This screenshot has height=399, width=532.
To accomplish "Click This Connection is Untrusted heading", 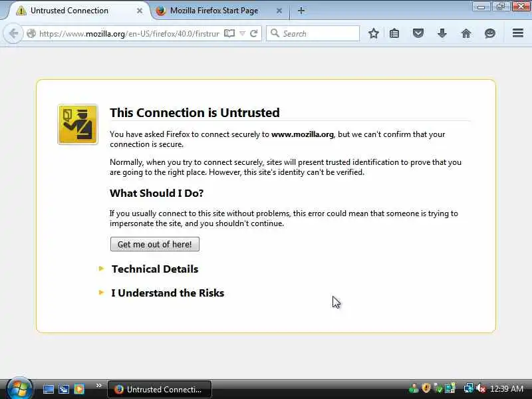I will (x=195, y=112).
